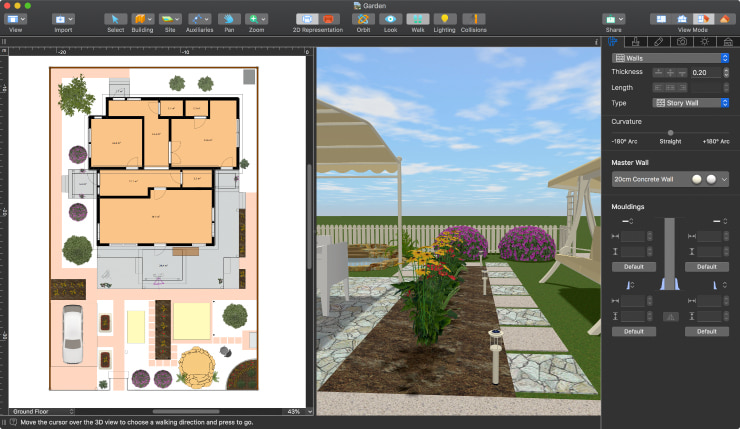The image size is (740, 429).
Task: Click the bottom-right mouldings Default button
Action: coord(706,331)
